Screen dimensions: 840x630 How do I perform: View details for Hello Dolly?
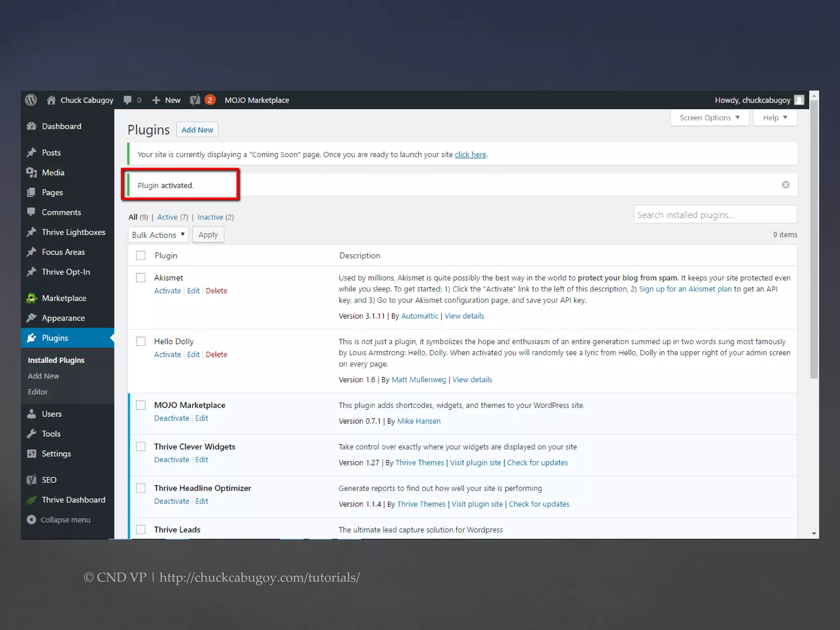(x=472, y=380)
